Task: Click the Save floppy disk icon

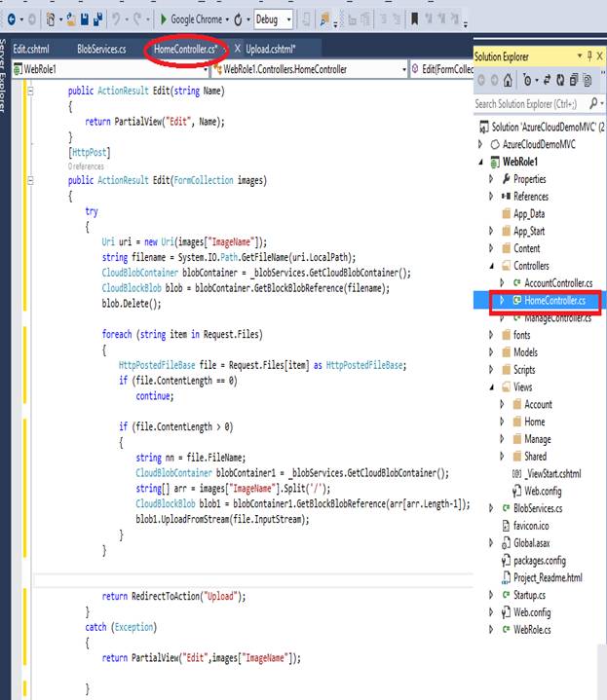Action: click(85, 19)
